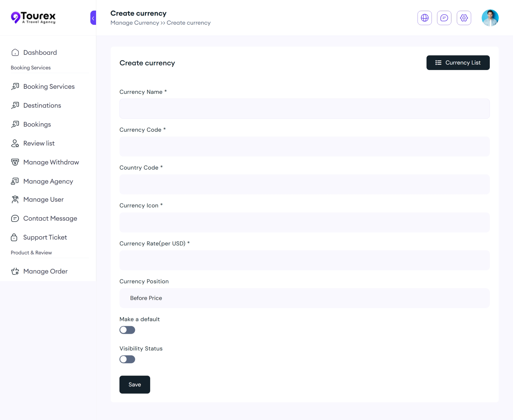The height and width of the screenshot is (420, 513).
Task: Click the Currency Rate(per USD) field
Action: click(304, 260)
